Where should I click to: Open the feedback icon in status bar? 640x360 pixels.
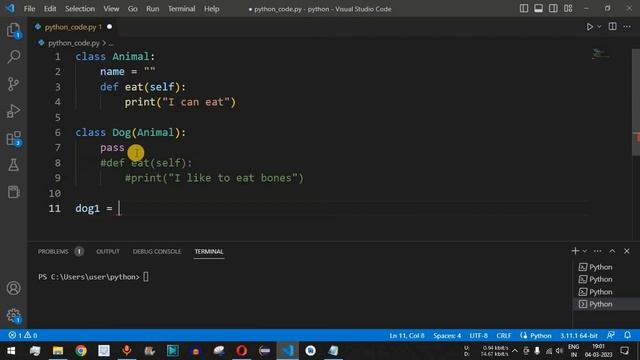point(611,335)
